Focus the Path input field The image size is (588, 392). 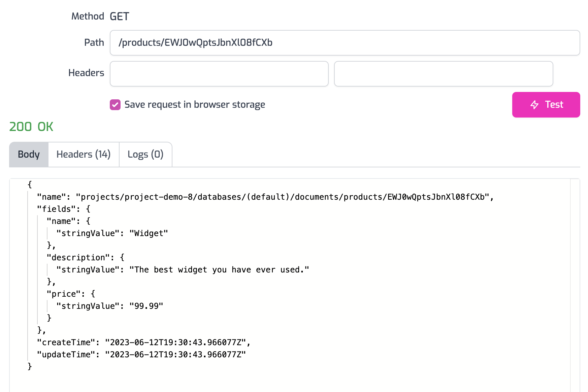click(x=345, y=43)
